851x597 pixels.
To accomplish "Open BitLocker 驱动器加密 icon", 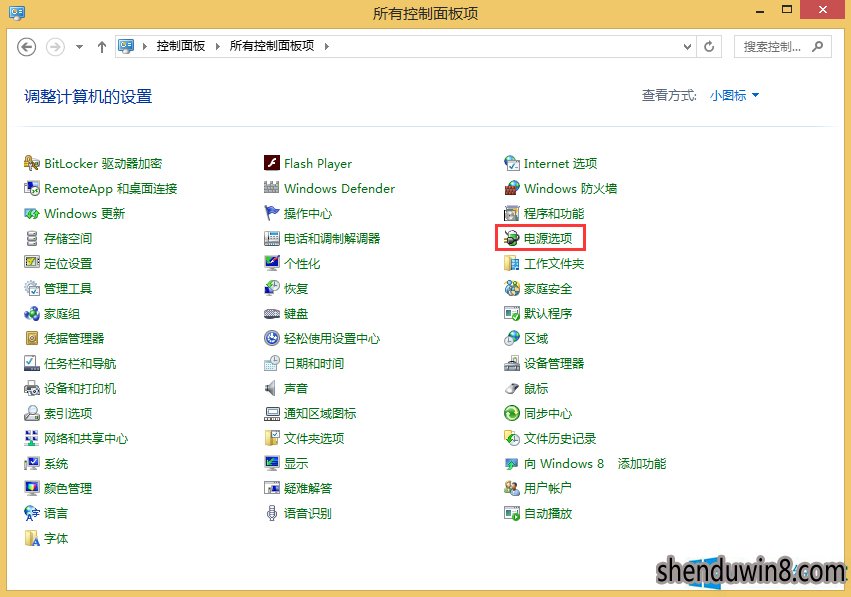I will (x=31, y=163).
